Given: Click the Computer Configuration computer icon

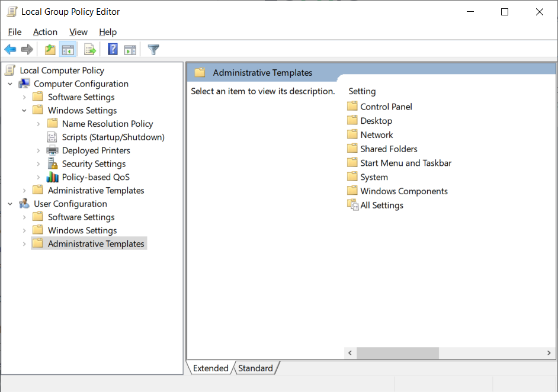Looking at the screenshot, I should point(24,83).
